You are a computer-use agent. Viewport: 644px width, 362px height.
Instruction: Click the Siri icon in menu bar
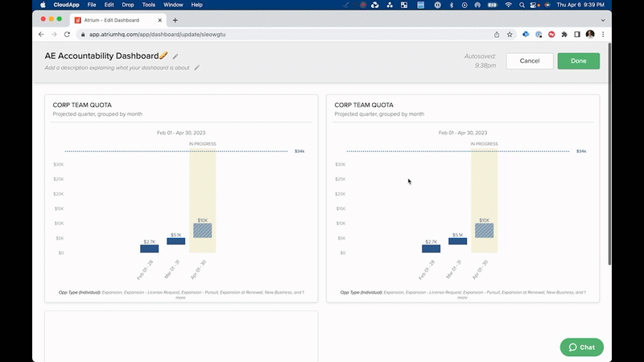click(x=547, y=5)
